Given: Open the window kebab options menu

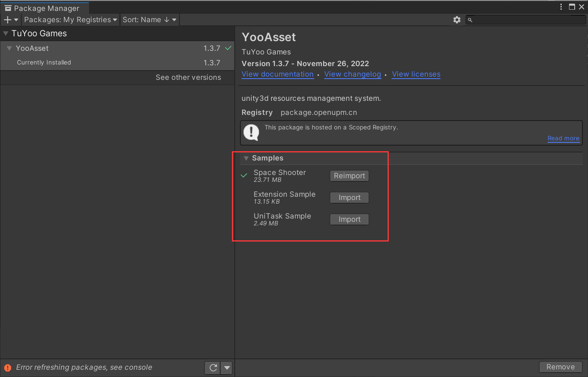Looking at the screenshot, I should [x=561, y=7].
